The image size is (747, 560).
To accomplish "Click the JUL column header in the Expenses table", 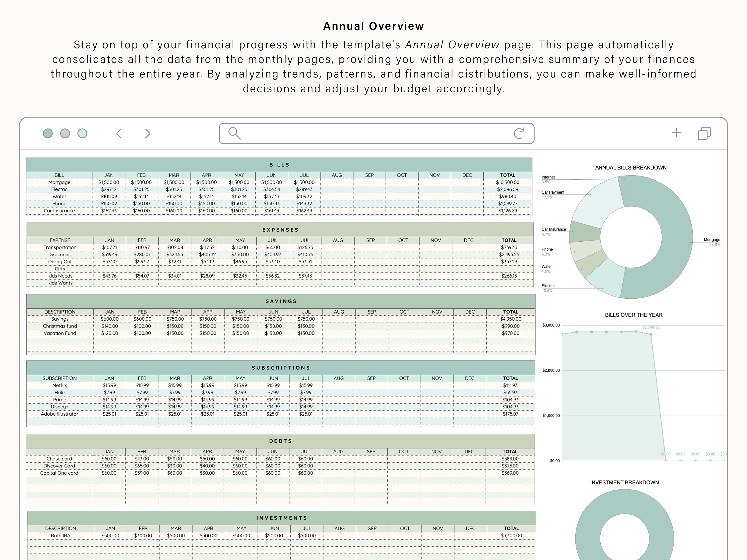I will click(306, 240).
